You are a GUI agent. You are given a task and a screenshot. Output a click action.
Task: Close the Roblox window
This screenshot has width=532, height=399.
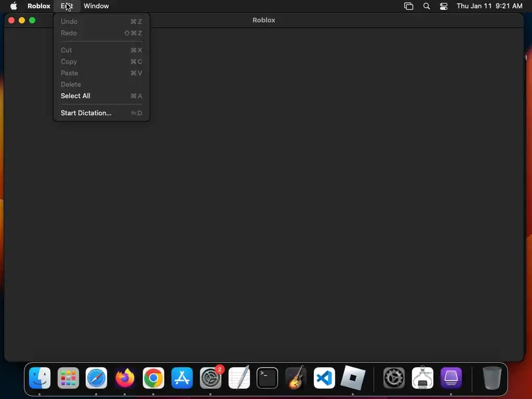[11, 20]
